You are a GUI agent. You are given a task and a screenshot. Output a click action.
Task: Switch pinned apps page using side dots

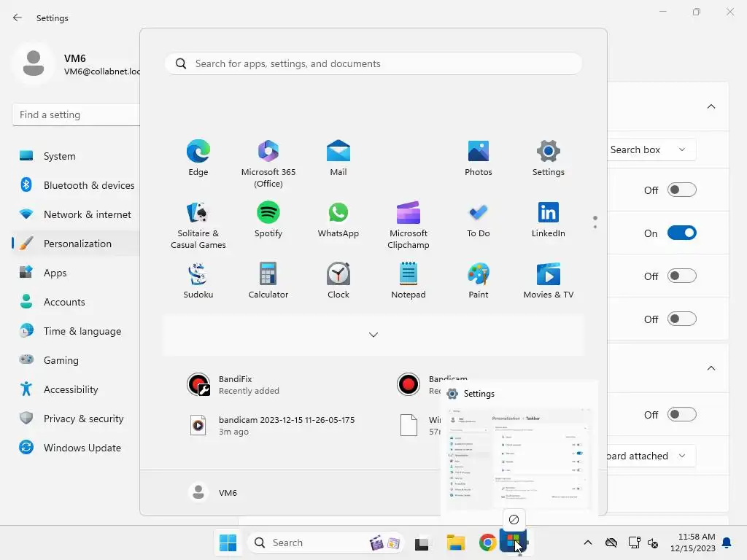595,222
